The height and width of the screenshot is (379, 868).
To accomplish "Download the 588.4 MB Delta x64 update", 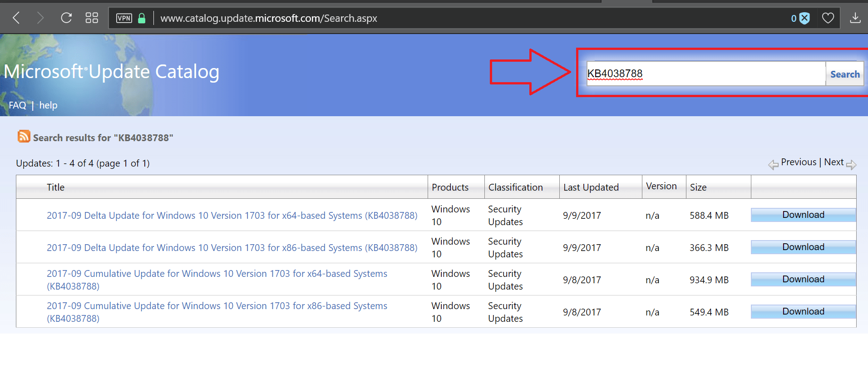I will point(804,215).
